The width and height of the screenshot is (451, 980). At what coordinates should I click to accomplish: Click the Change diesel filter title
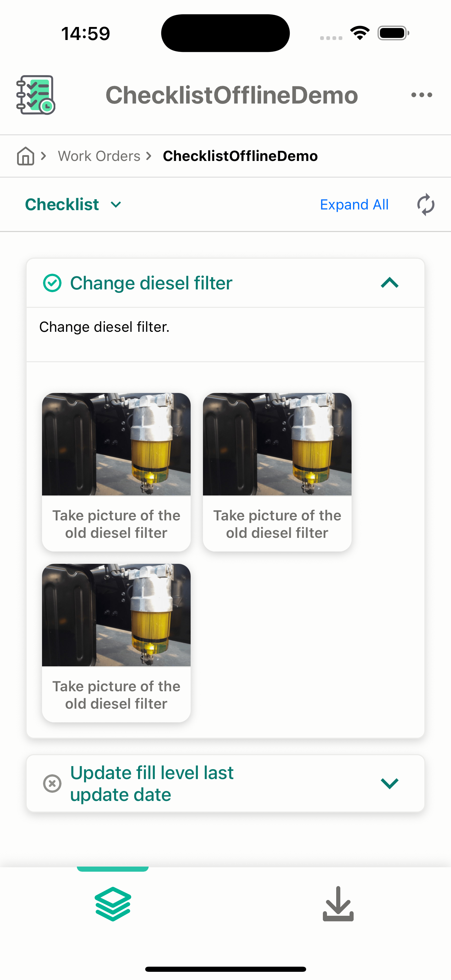pyautogui.click(x=151, y=283)
